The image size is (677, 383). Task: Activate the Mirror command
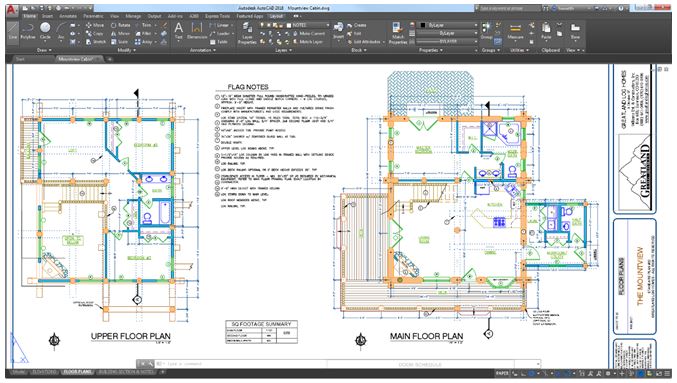120,34
